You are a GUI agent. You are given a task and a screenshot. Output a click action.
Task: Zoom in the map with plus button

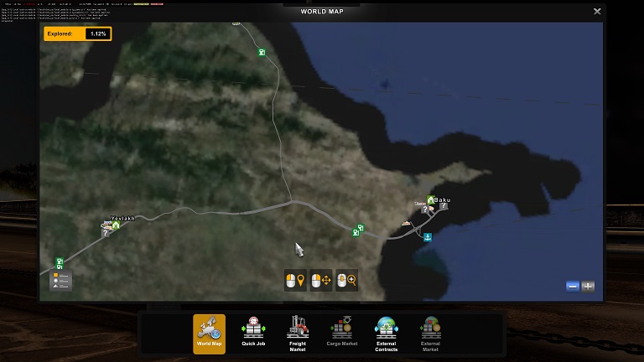tap(588, 287)
